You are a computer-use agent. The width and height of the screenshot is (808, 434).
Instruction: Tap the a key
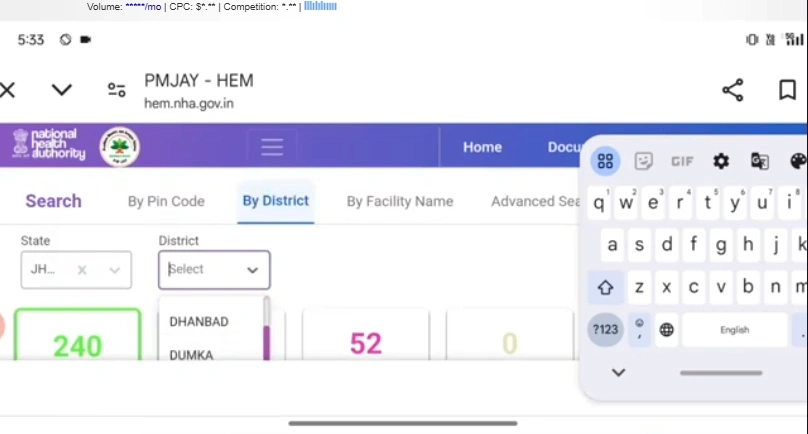coord(612,245)
